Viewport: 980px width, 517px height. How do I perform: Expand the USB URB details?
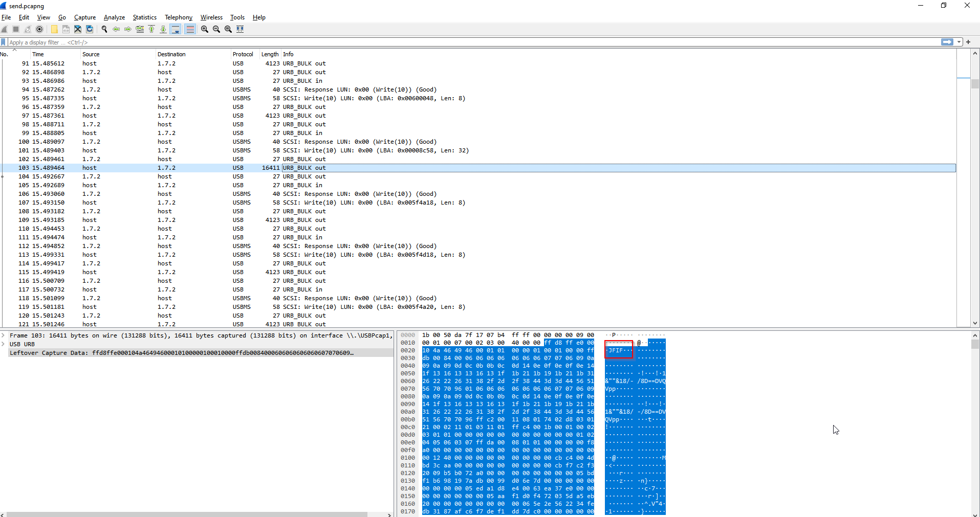tap(4, 344)
